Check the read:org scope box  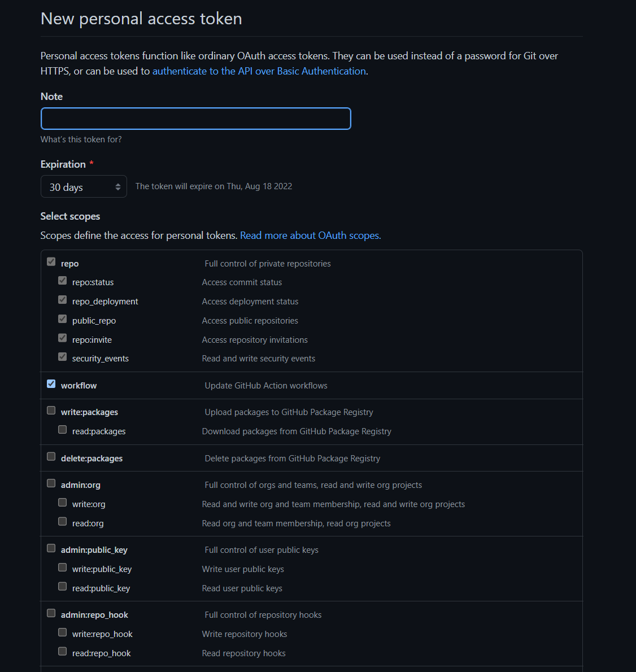point(63,521)
